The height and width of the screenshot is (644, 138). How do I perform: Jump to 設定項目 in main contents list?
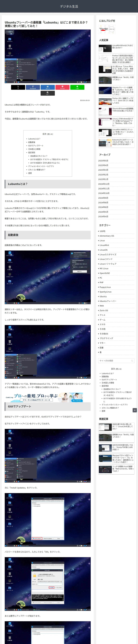pos(32,153)
